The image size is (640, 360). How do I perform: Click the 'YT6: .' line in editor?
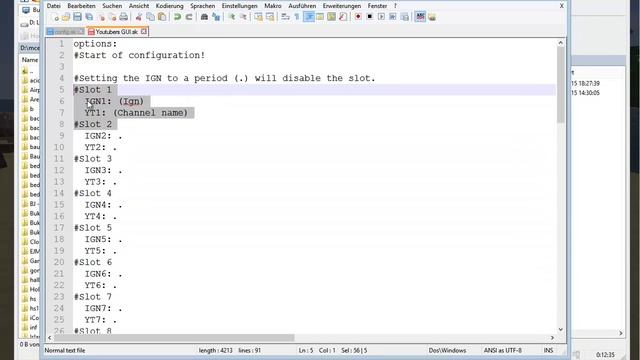coord(100,285)
